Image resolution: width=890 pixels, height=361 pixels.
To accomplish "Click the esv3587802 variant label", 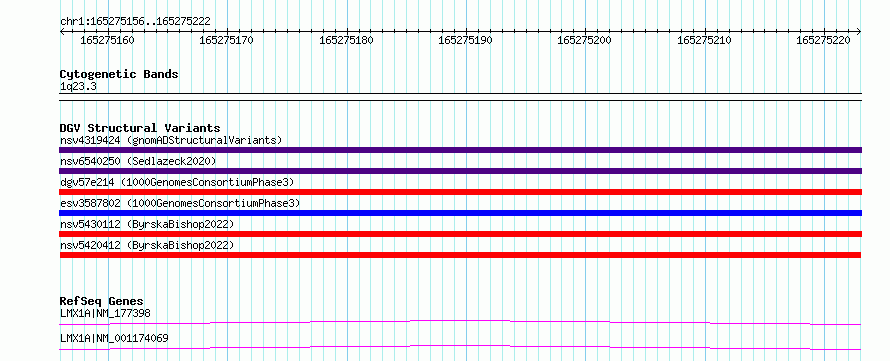I will coord(180,203).
